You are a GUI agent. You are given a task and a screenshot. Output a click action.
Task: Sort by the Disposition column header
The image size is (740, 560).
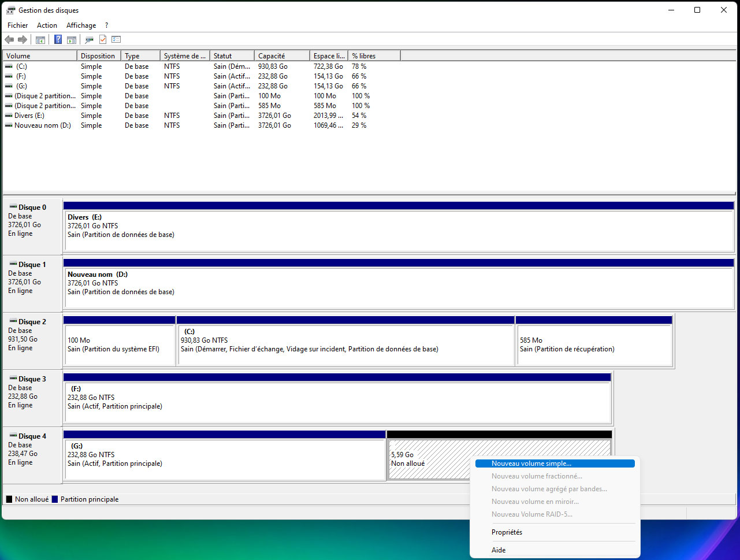pyautogui.click(x=99, y=56)
